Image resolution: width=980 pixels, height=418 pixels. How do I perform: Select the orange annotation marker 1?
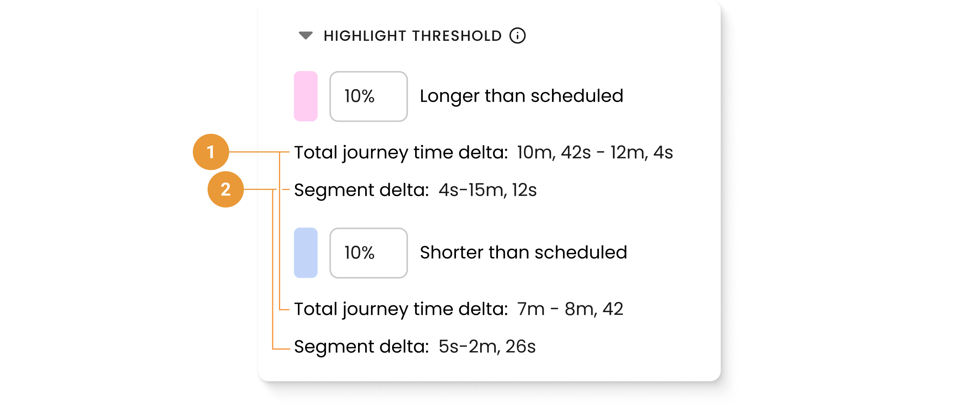click(211, 152)
